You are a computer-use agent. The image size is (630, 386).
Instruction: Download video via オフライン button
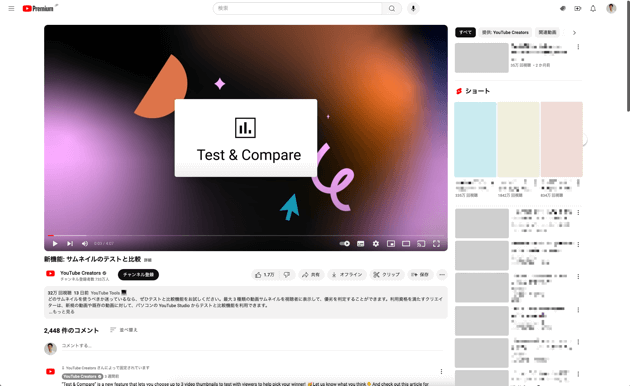(347, 275)
